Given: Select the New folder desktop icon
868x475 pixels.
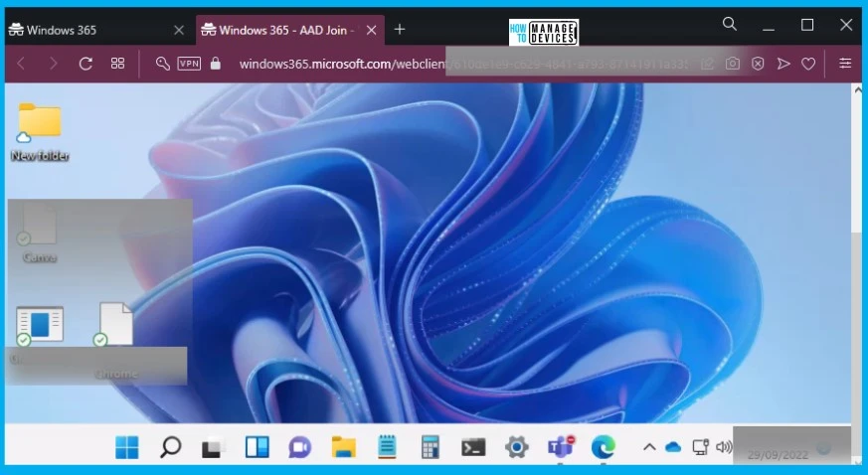Looking at the screenshot, I should click(40, 132).
